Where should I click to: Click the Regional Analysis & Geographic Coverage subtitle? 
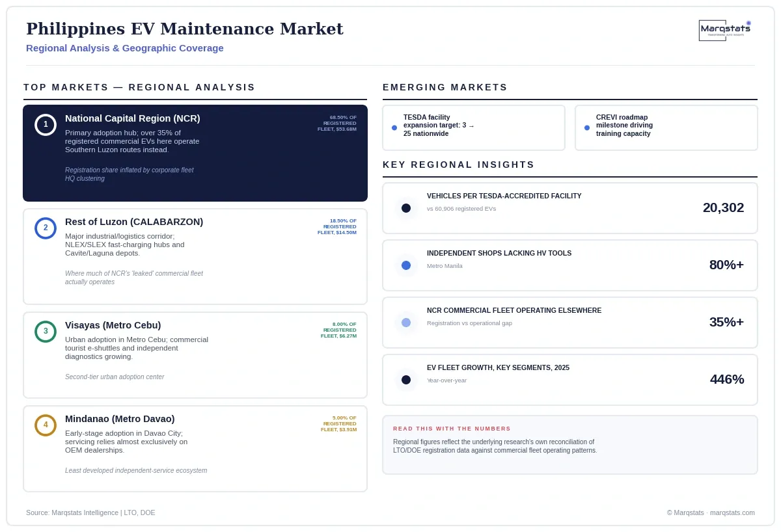pos(125,48)
